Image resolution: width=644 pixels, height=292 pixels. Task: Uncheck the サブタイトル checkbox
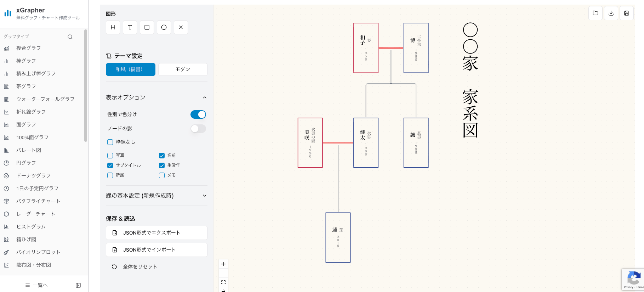110,165
